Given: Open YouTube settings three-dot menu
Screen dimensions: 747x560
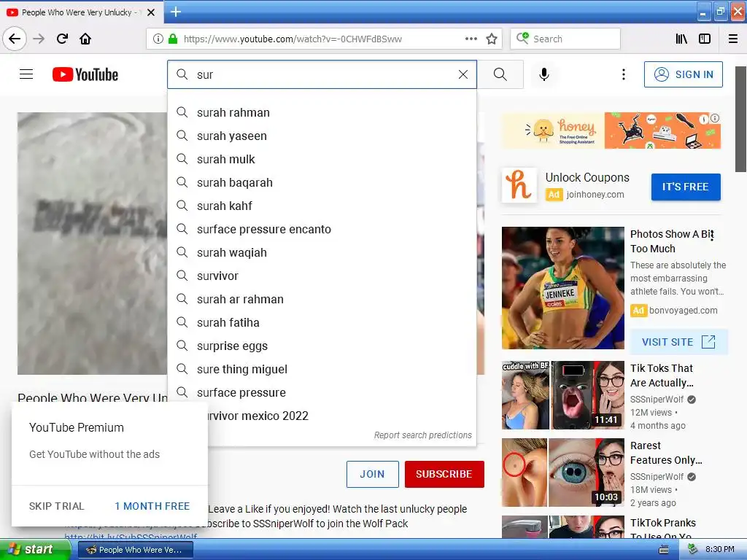Looking at the screenshot, I should tap(623, 74).
